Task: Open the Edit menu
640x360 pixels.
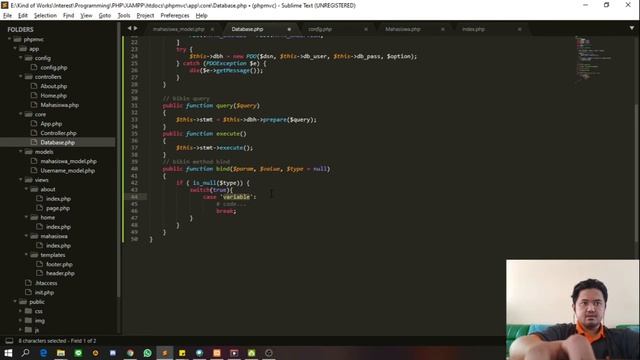Action: click(22, 16)
